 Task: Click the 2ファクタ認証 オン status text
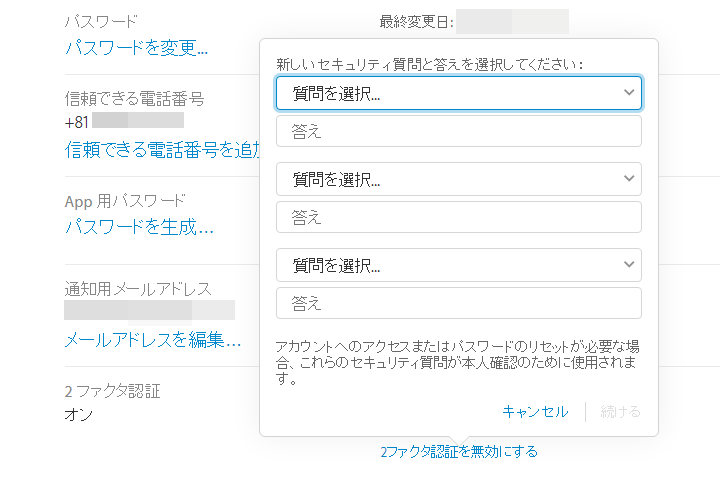(x=79, y=415)
